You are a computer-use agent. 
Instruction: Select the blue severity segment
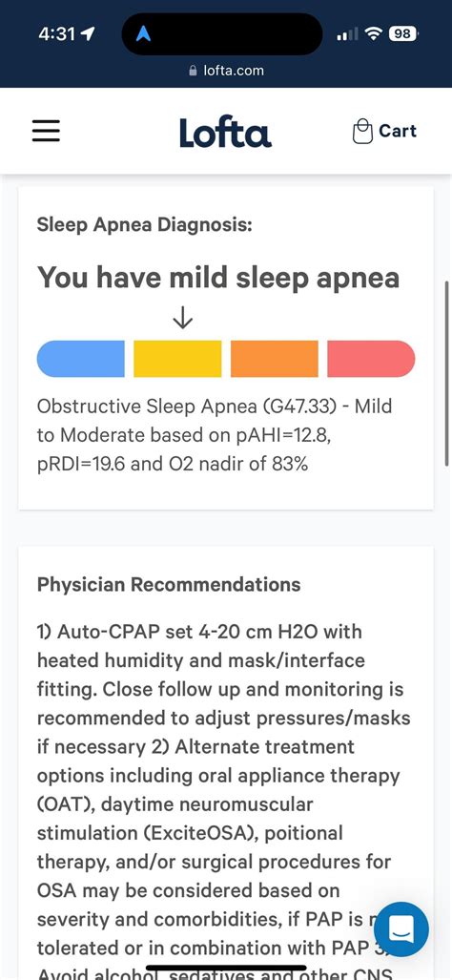click(x=80, y=359)
